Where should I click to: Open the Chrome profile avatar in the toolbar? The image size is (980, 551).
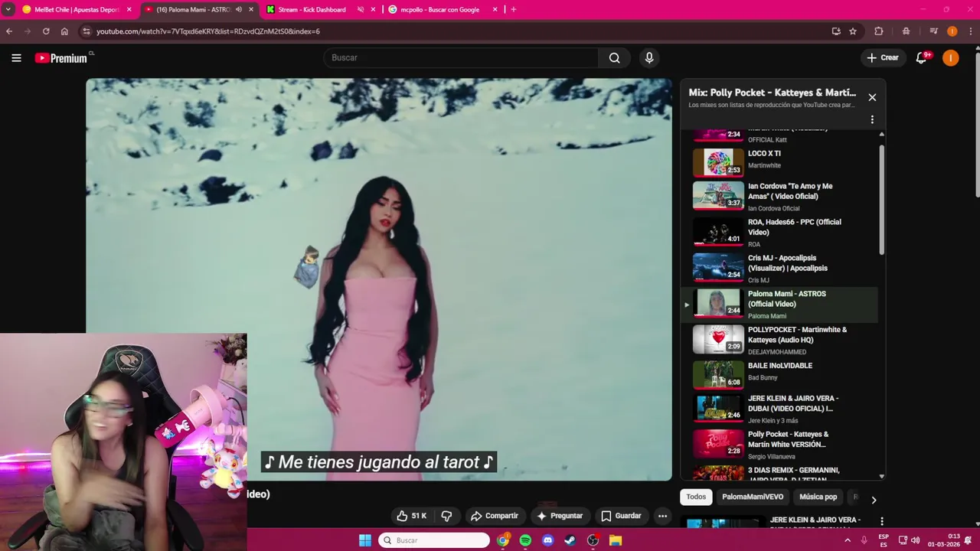tap(952, 31)
